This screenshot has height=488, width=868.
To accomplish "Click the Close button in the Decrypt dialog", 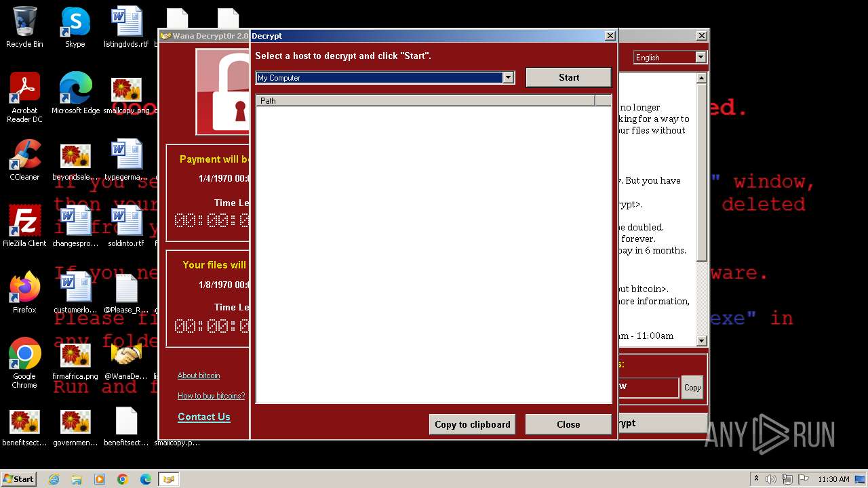I will [x=568, y=424].
